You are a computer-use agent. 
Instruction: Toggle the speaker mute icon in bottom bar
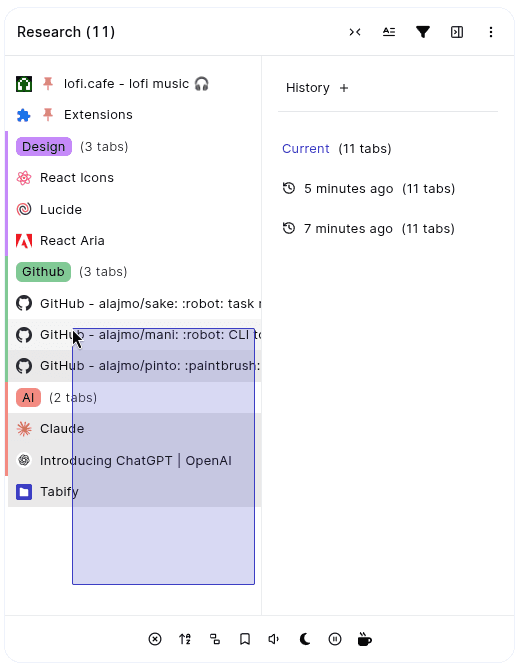click(274, 639)
